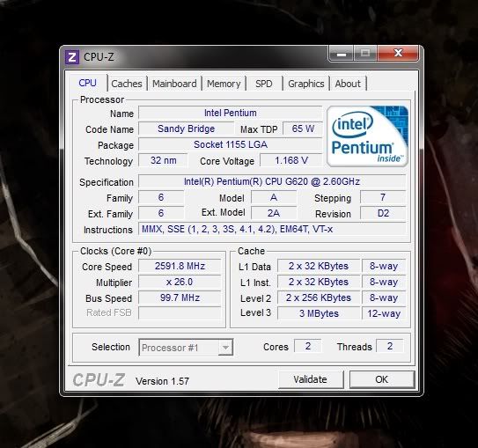Click the Validate button
Screen dimensions: 478x448
[311, 379]
